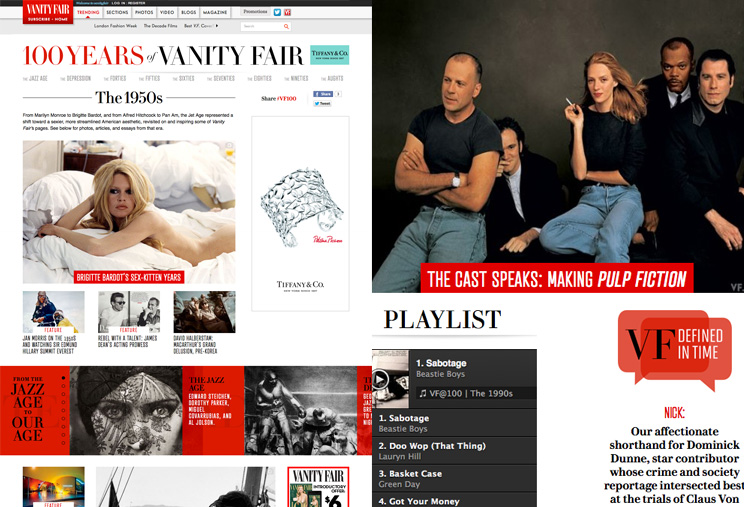Open the Magazine menu
The width and height of the screenshot is (744, 507).
(x=215, y=12)
